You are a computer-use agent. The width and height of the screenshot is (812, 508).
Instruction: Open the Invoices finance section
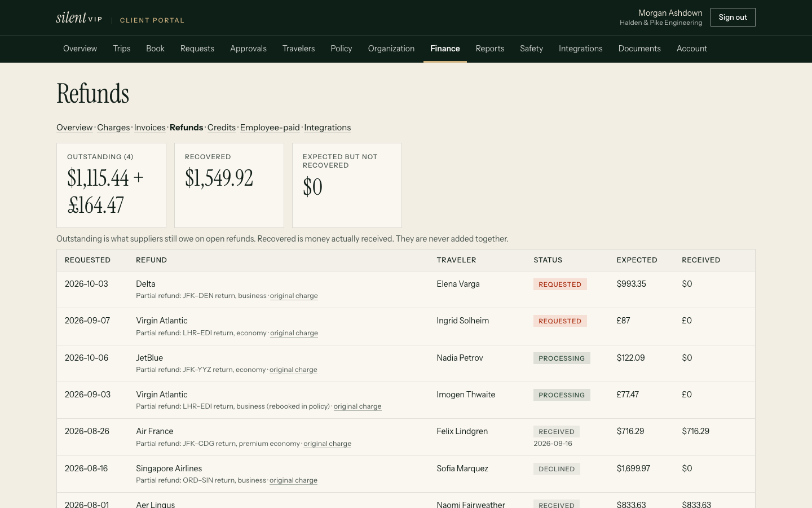click(150, 128)
